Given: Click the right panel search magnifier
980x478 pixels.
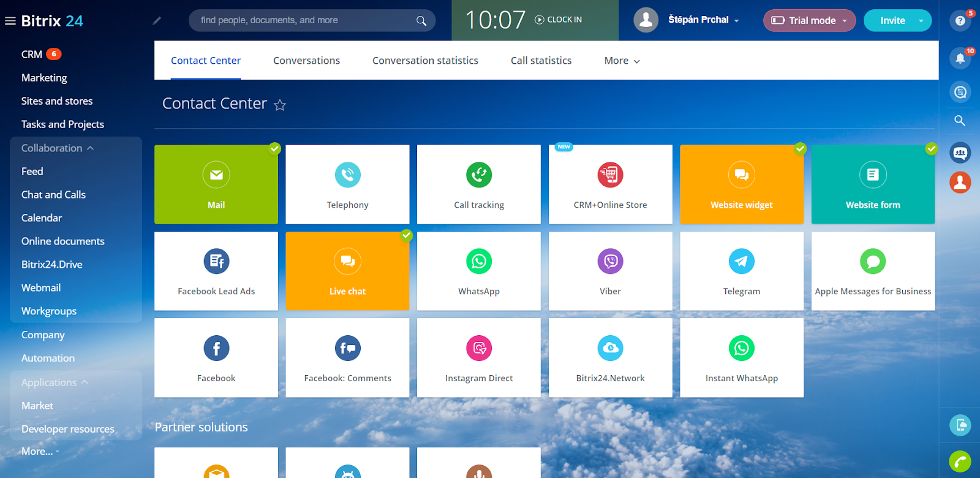Looking at the screenshot, I should click(x=960, y=121).
